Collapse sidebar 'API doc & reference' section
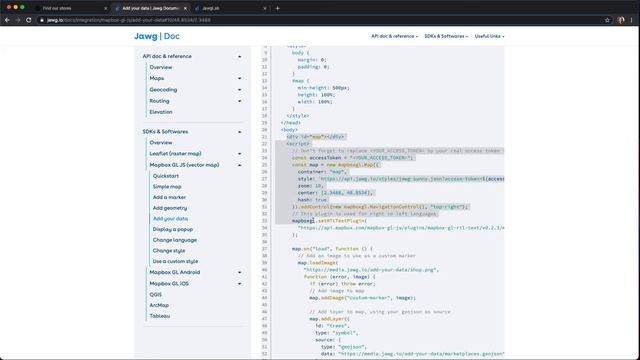The width and height of the screenshot is (640, 360). [x=240, y=57]
